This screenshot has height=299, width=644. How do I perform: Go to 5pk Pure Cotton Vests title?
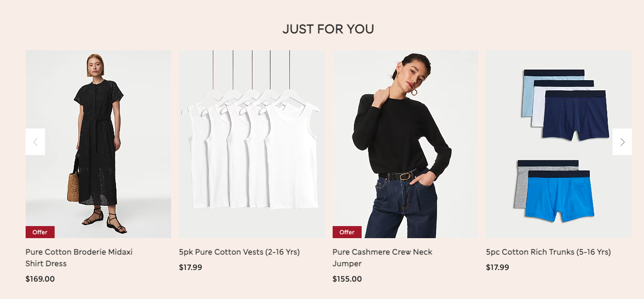click(239, 252)
